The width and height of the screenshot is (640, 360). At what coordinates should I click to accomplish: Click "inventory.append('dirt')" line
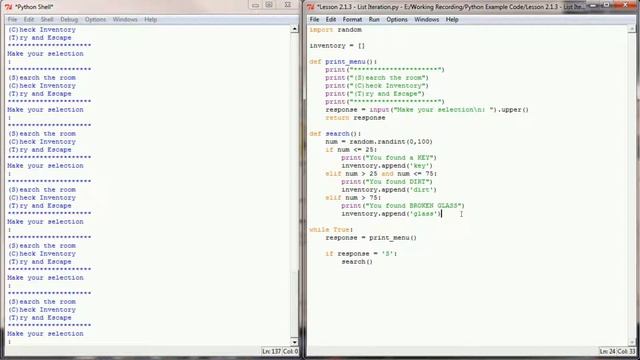tap(389, 190)
